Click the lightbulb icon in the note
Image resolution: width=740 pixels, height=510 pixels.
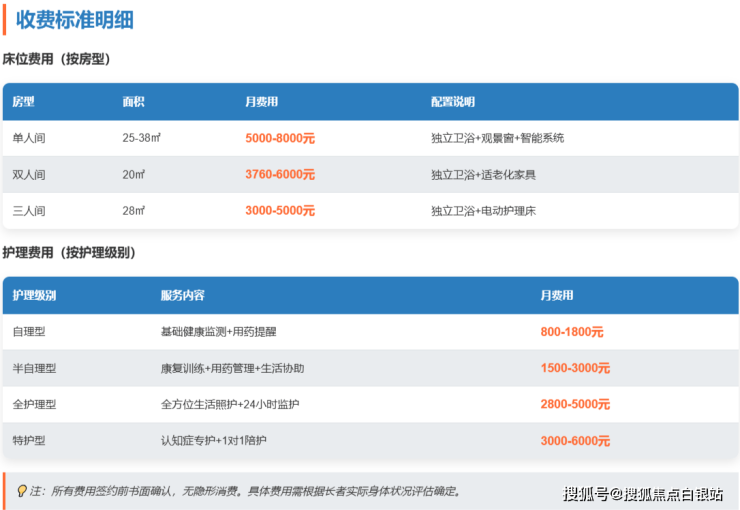22,491
